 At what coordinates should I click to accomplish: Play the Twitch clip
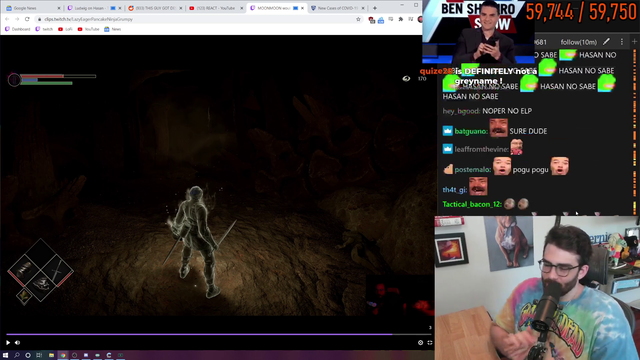8,342
